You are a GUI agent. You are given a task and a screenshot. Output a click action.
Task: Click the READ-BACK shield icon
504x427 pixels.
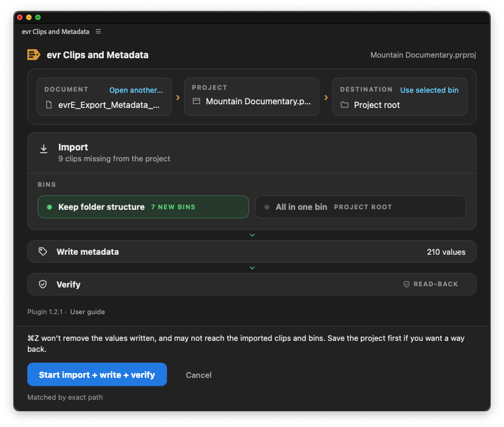[x=406, y=284]
